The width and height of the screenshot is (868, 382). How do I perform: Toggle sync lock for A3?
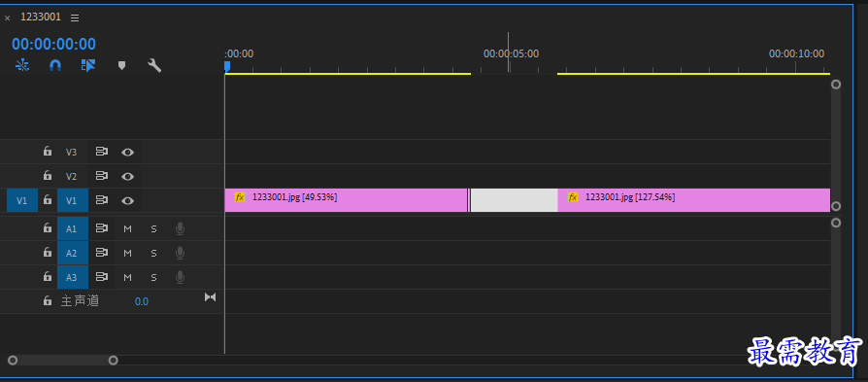coord(101,277)
